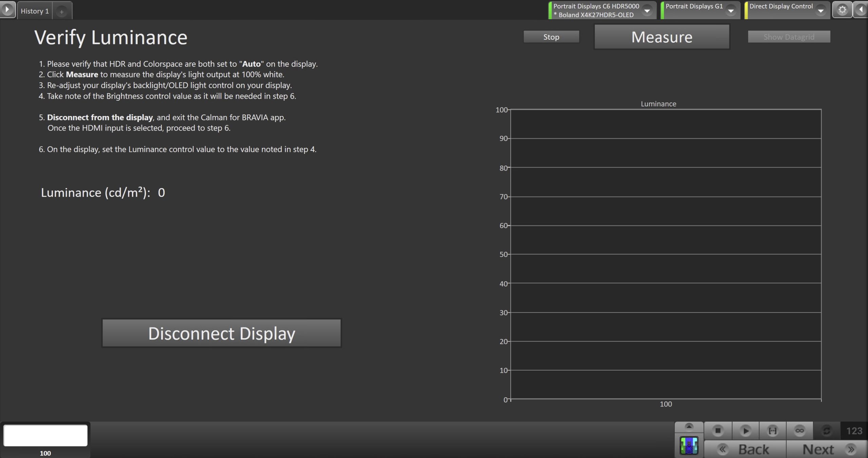Click the refresh arrows icon
Screen dimensions: 868x458
[827, 431]
